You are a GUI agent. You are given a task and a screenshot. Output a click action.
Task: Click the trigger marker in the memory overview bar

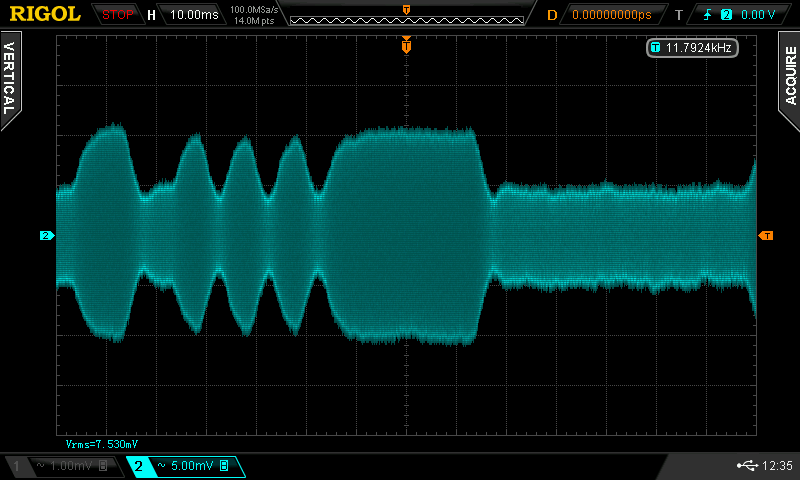point(406,10)
